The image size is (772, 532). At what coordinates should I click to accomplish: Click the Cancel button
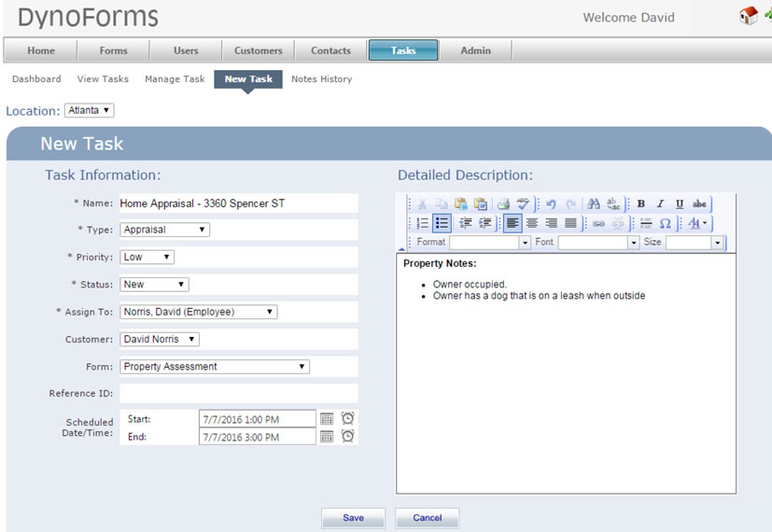click(428, 518)
